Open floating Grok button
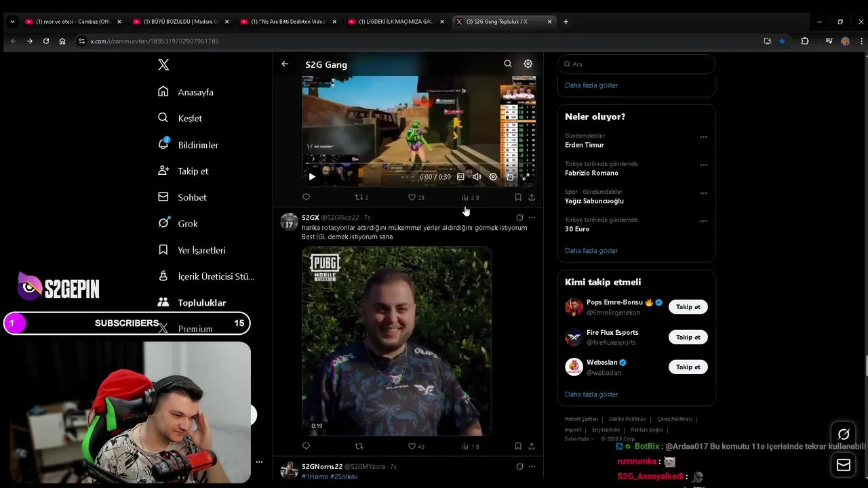This screenshot has width=868, height=488. click(844, 434)
